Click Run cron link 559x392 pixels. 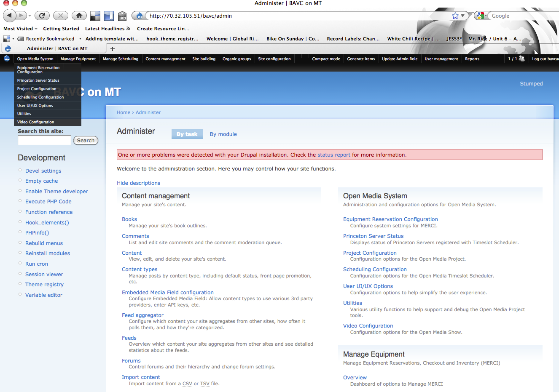[37, 264]
